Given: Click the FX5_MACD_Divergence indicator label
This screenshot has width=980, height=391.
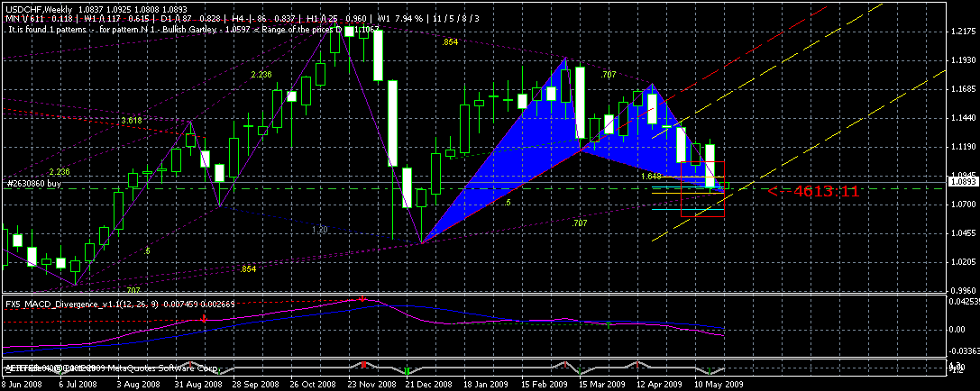Looking at the screenshot, I should click(54, 304).
